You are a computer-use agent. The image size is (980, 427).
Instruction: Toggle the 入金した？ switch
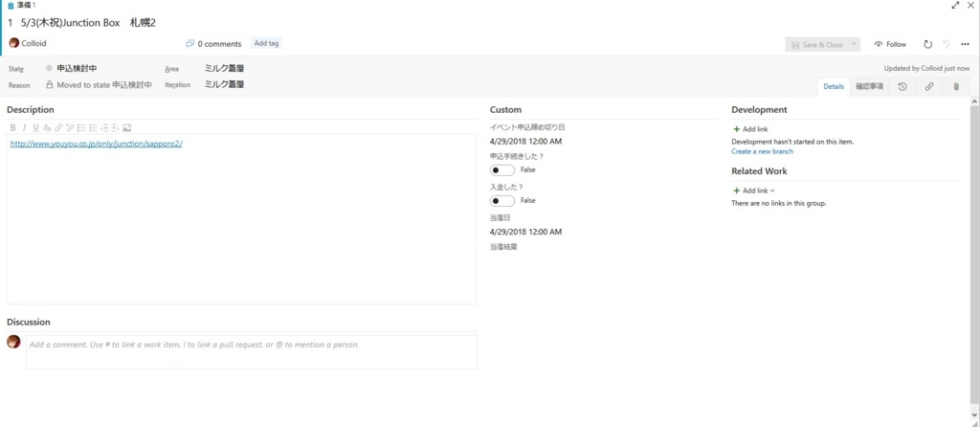tap(502, 201)
